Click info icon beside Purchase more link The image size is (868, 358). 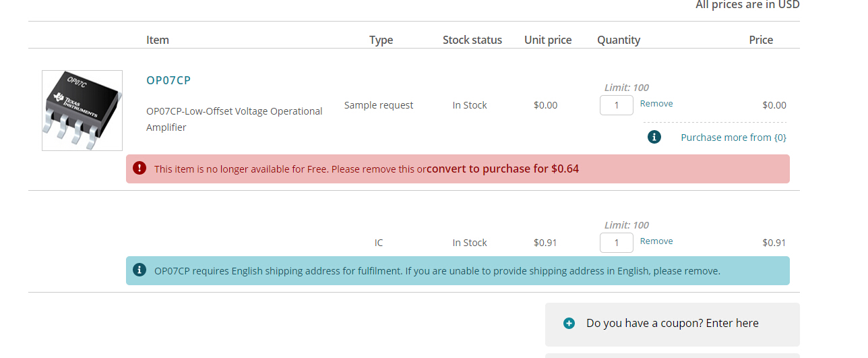click(654, 137)
